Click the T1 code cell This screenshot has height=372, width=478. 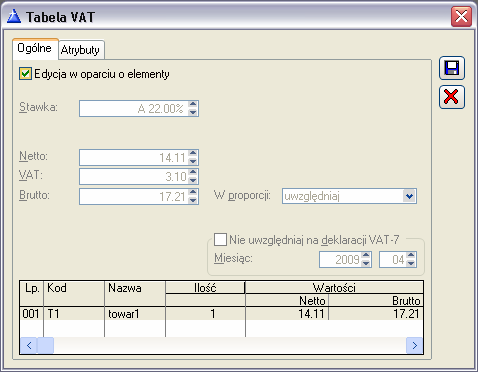coord(74,314)
